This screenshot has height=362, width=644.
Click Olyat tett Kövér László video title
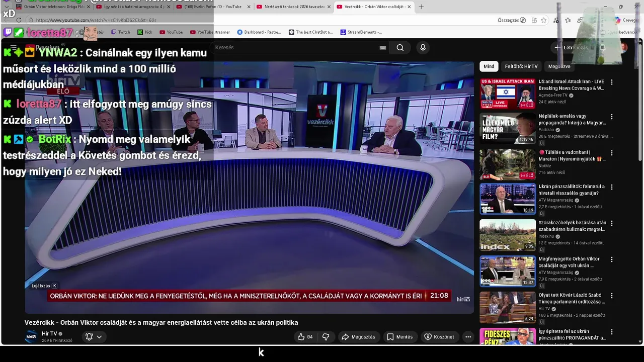(x=572, y=298)
